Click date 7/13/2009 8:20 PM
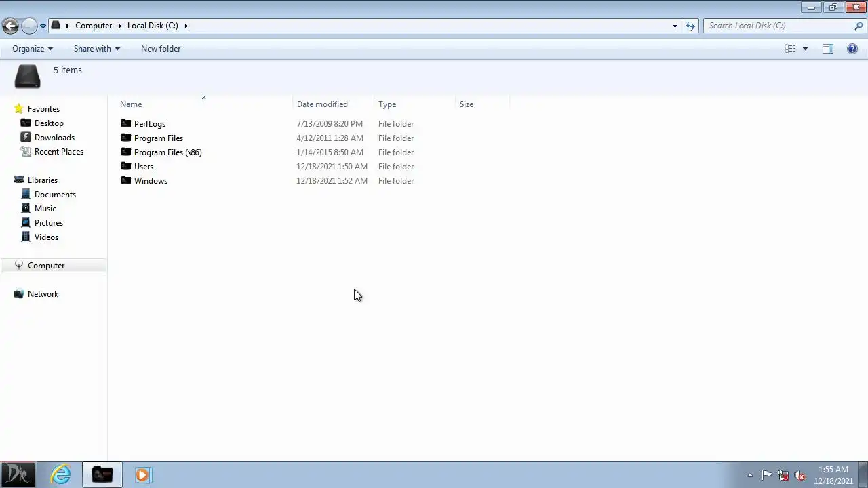 pos(330,124)
